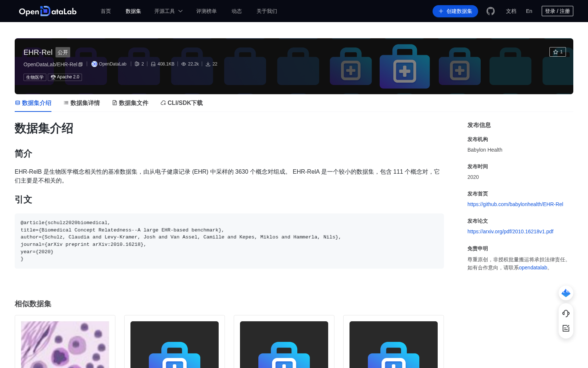Image resolution: width=588 pixels, height=368 pixels.
Task: Click the storage size icon 408.1KB
Action: tap(153, 64)
